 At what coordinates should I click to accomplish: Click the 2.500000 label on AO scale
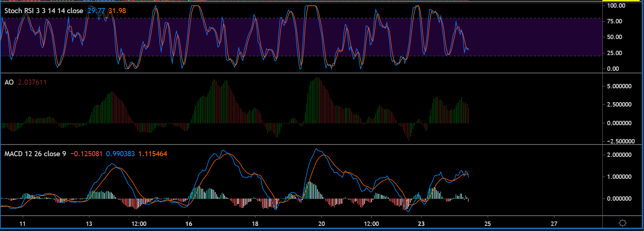[619, 104]
